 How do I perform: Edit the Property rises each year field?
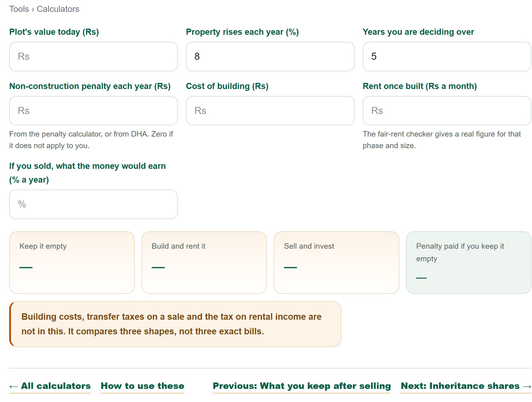click(x=270, y=56)
